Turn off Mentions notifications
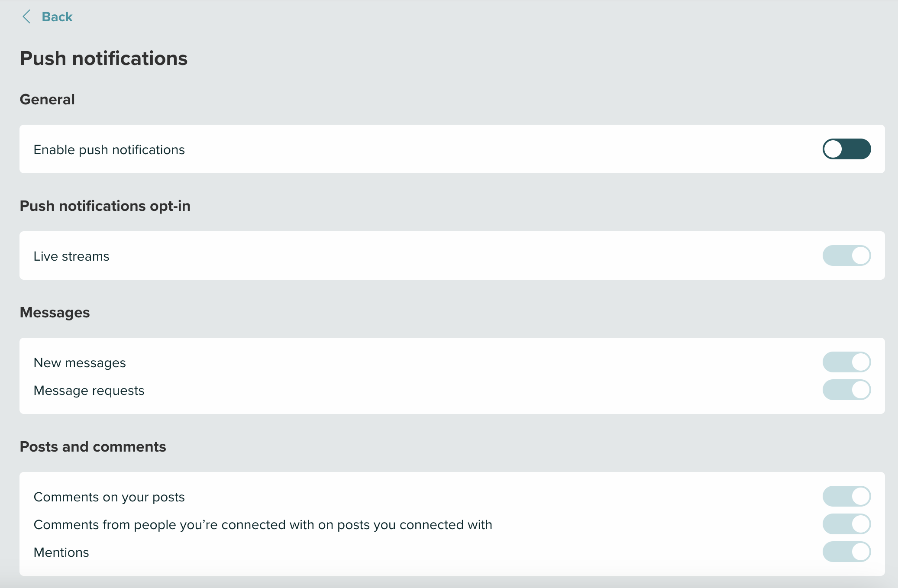The width and height of the screenshot is (898, 588). click(x=846, y=552)
